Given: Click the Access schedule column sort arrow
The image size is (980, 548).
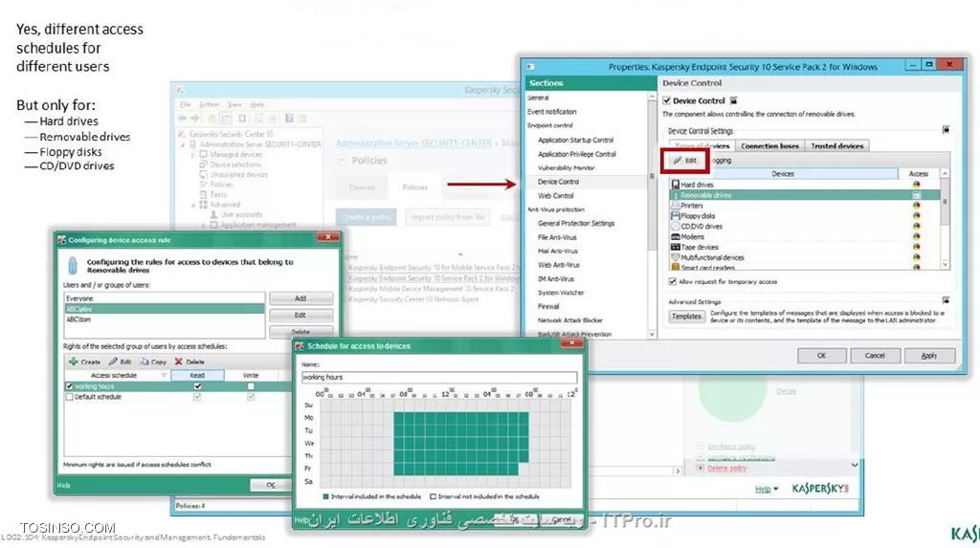Looking at the screenshot, I should (x=165, y=376).
